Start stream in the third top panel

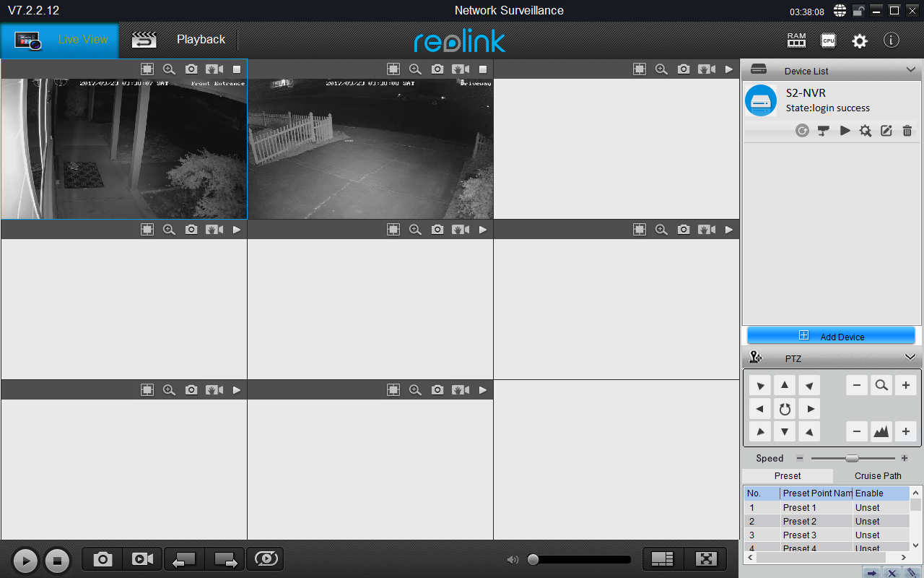point(728,69)
